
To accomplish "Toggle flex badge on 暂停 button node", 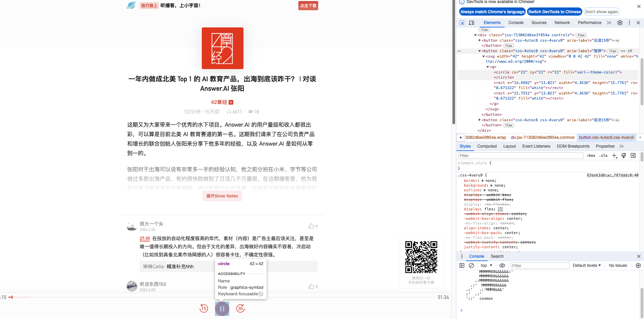I will point(613,51).
